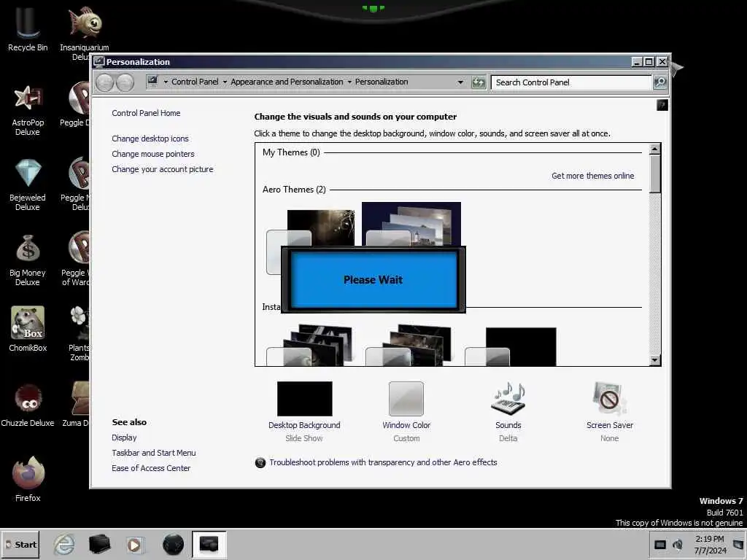Open Display under See also
The image size is (747, 560).
click(124, 437)
